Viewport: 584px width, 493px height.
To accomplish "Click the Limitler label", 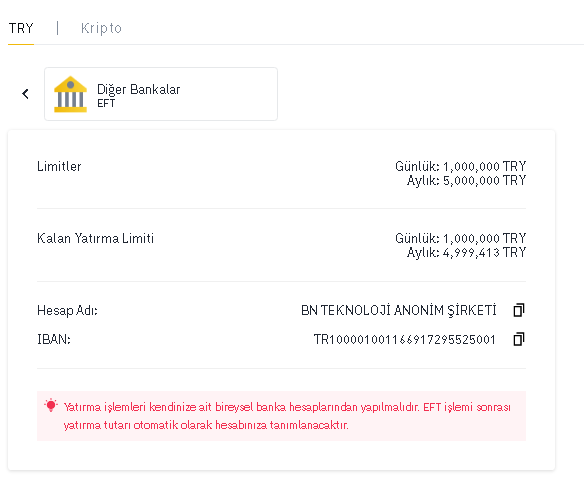I will coord(59,166).
